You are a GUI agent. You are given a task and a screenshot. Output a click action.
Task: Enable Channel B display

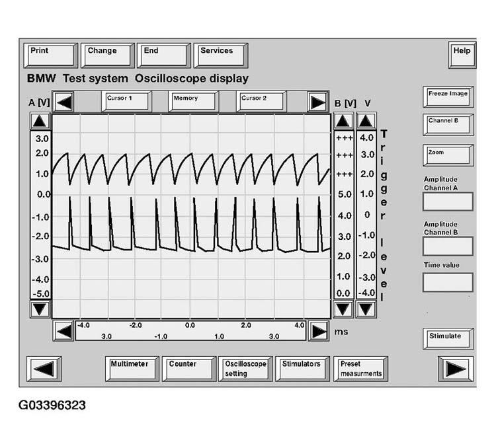pos(448,124)
